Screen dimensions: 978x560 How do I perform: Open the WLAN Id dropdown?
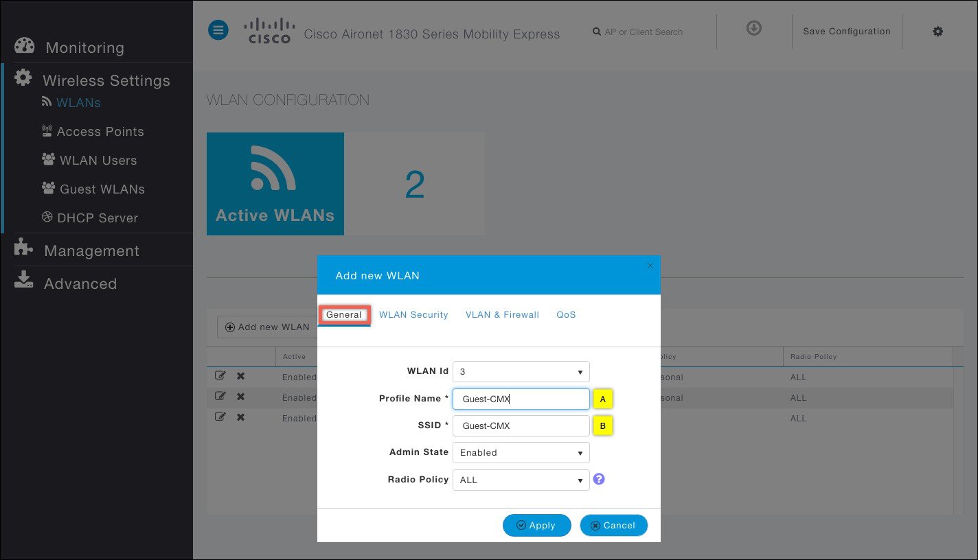pyautogui.click(x=580, y=371)
